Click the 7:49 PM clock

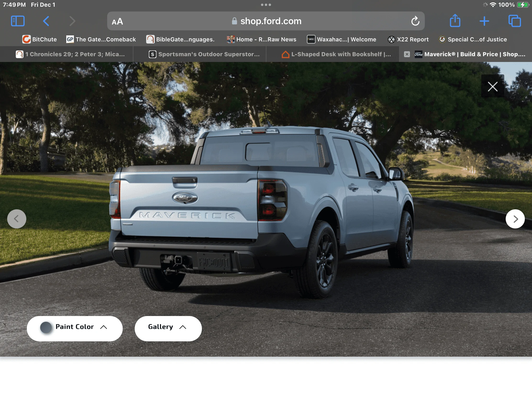coord(14,5)
